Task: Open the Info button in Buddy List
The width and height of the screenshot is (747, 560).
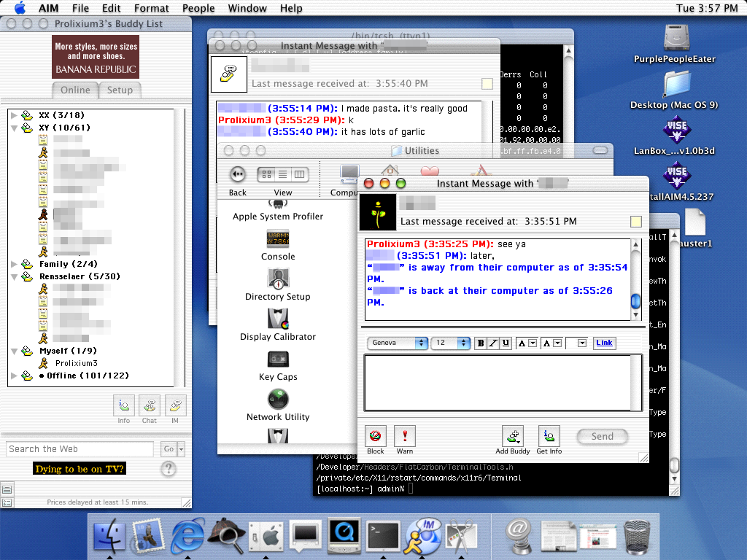Action: (x=124, y=405)
